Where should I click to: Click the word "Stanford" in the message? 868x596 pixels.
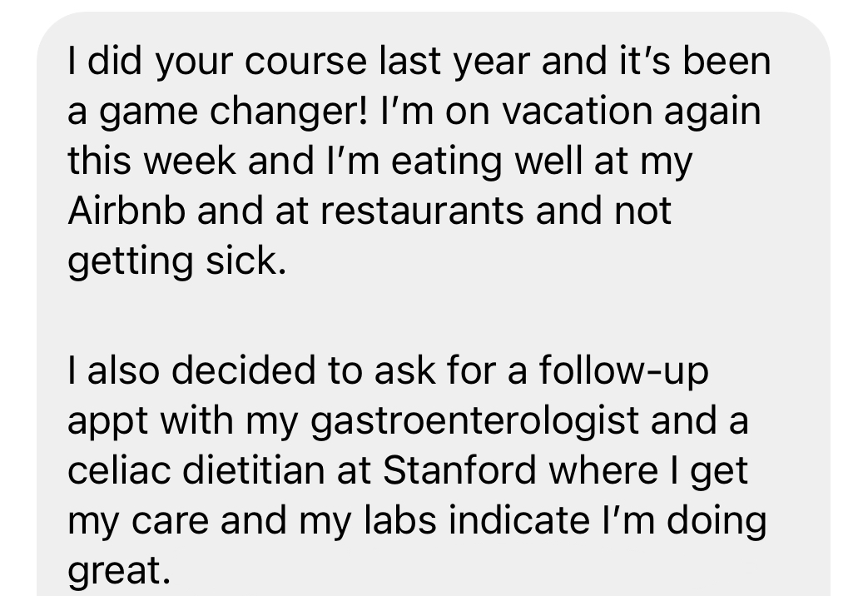[x=461, y=470]
